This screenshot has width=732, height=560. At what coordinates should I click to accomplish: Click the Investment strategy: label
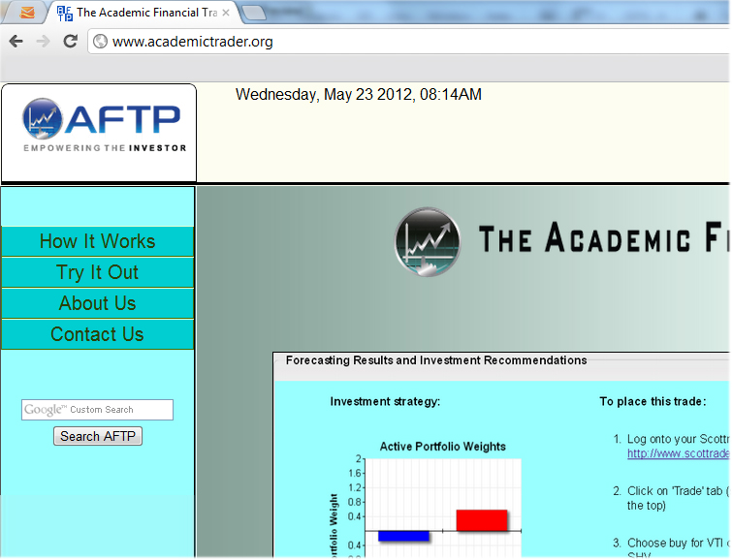point(385,402)
